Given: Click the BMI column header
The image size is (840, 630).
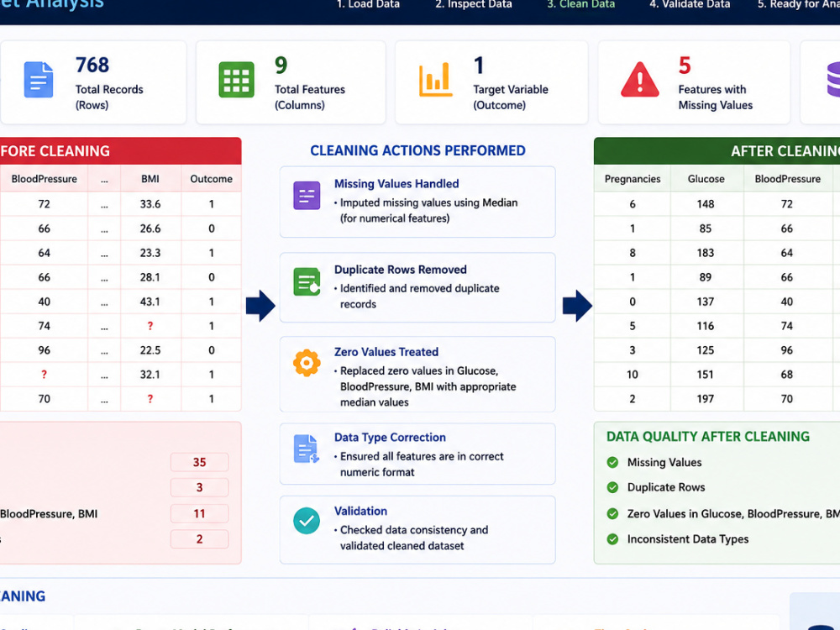Looking at the screenshot, I should (x=150, y=179).
